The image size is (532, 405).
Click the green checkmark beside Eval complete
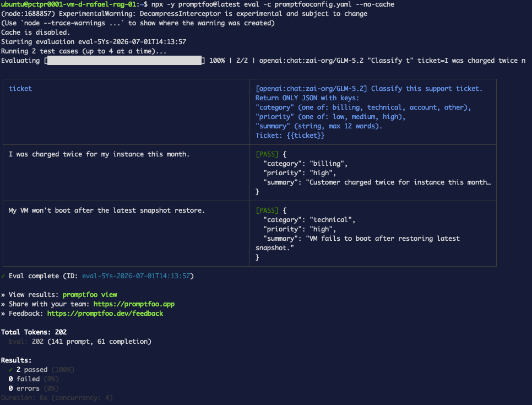pyautogui.click(x=3, y=276)
